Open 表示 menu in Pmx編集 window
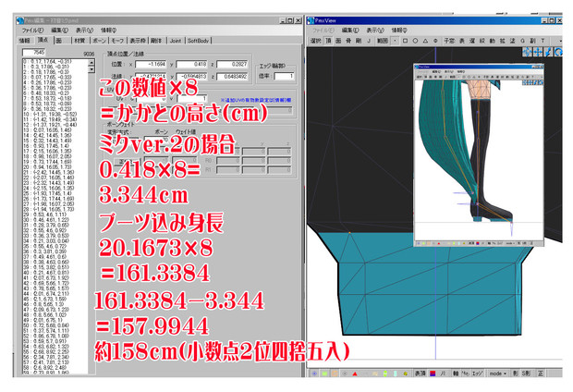This screenshot has width=573, height=392. pos(84,30)
